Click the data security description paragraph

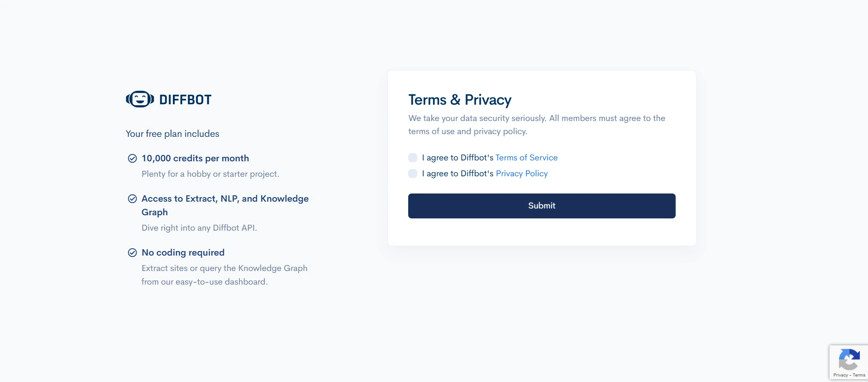coord(537,125)
